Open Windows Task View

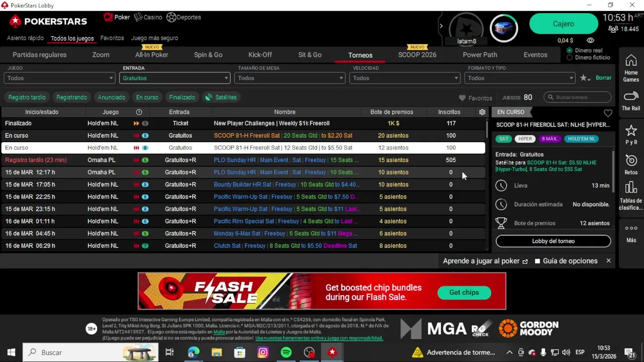(x=170, y=352)
